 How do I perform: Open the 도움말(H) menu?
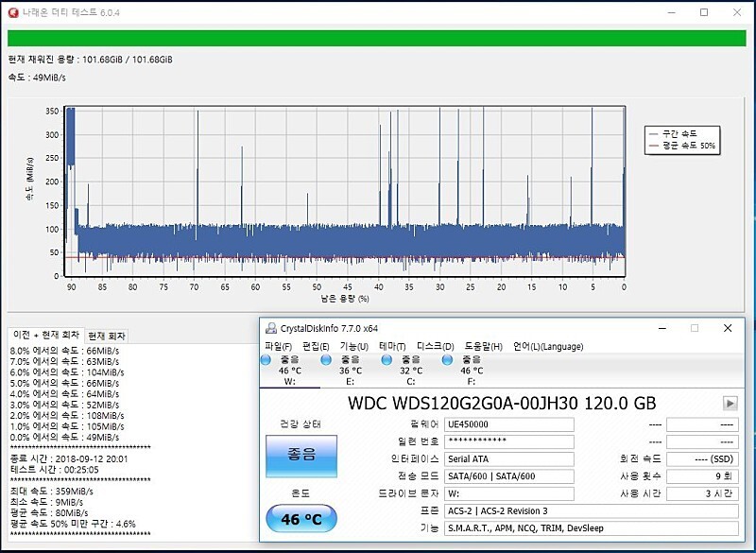(x=483, y=346)
